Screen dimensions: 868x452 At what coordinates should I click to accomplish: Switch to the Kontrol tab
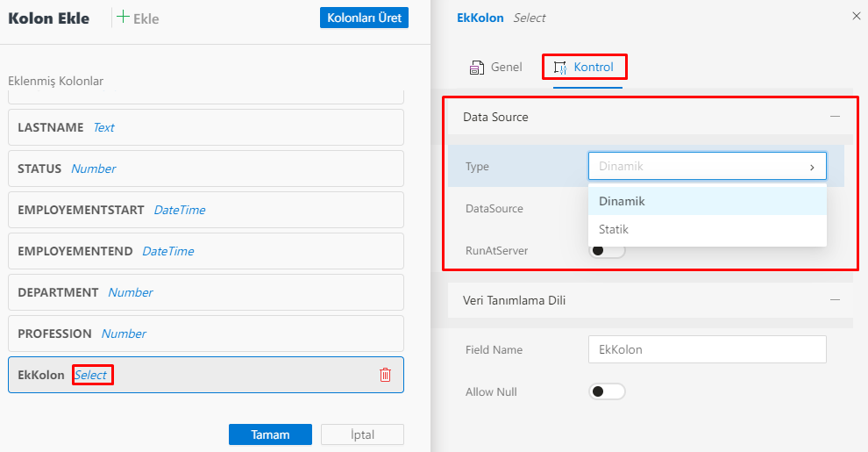point(593,68)
